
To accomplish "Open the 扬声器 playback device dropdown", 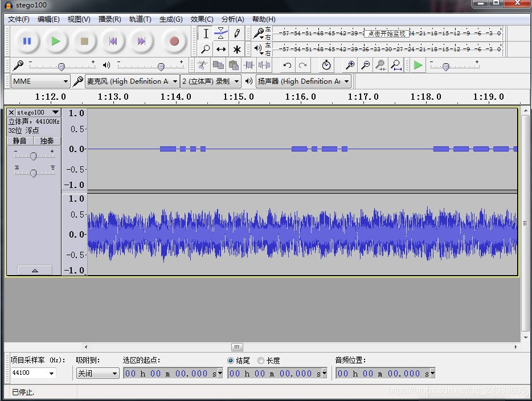I will (304, 81).
